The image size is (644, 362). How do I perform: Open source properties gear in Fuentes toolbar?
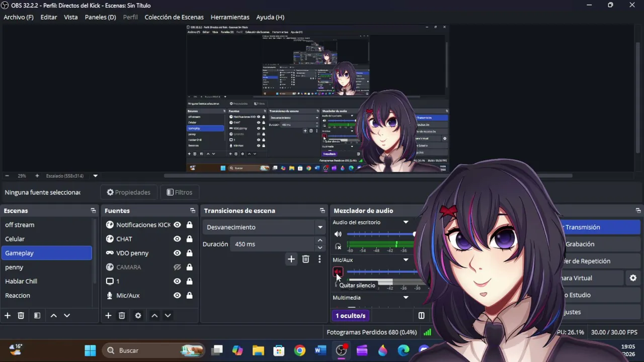tap(138, 316)
